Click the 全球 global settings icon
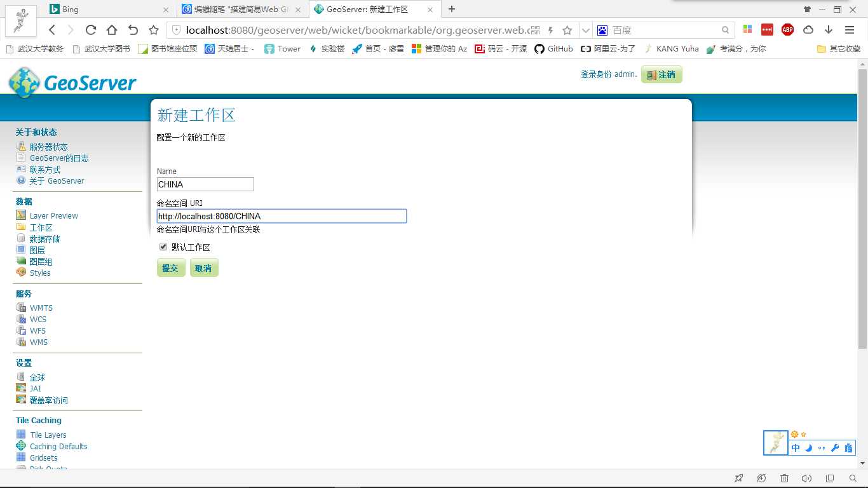868x488 pixels. [21, 377]
